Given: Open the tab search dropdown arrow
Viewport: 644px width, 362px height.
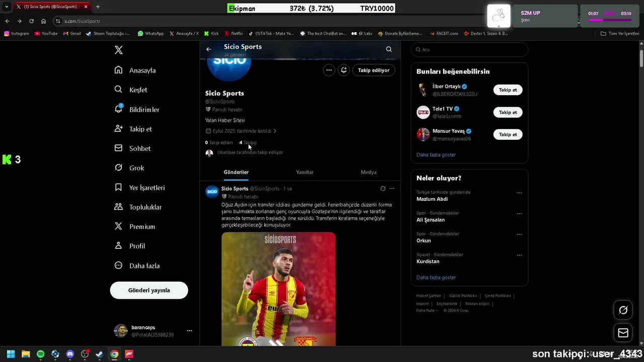Looking at the screenshot, I should click(7, 7).
